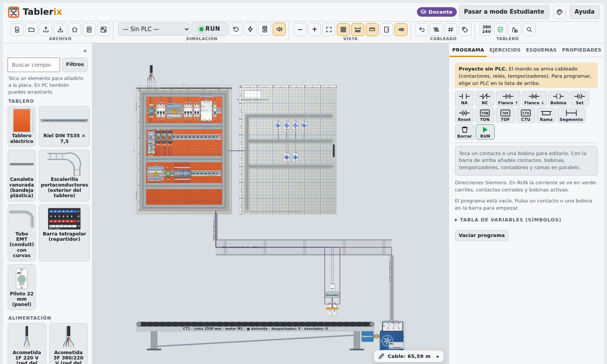Click the upload arrow icon in Archivo

pyautogui.click(x=46, y=30)
